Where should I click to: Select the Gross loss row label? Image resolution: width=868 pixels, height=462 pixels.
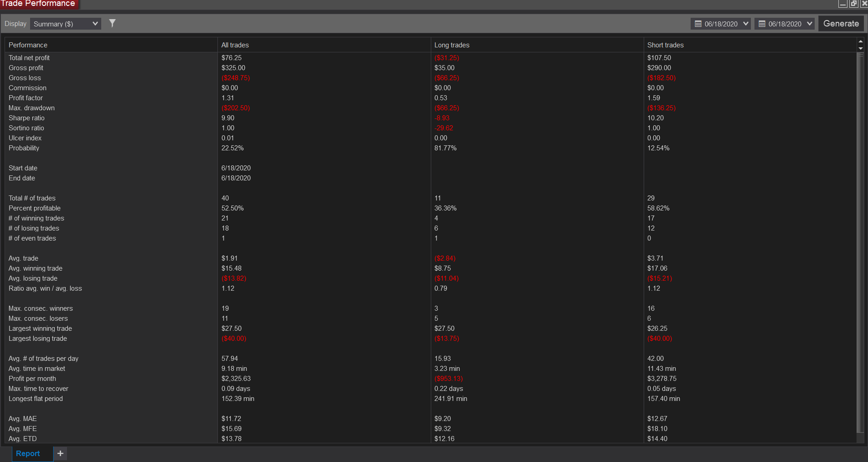click(x=25, y=78)
